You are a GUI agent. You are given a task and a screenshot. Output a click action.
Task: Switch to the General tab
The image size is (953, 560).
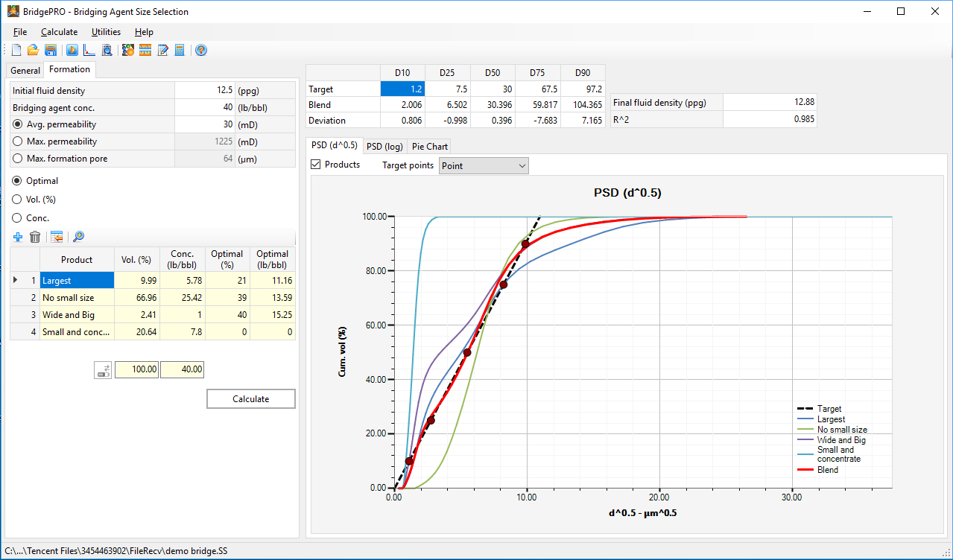(25, 71)
